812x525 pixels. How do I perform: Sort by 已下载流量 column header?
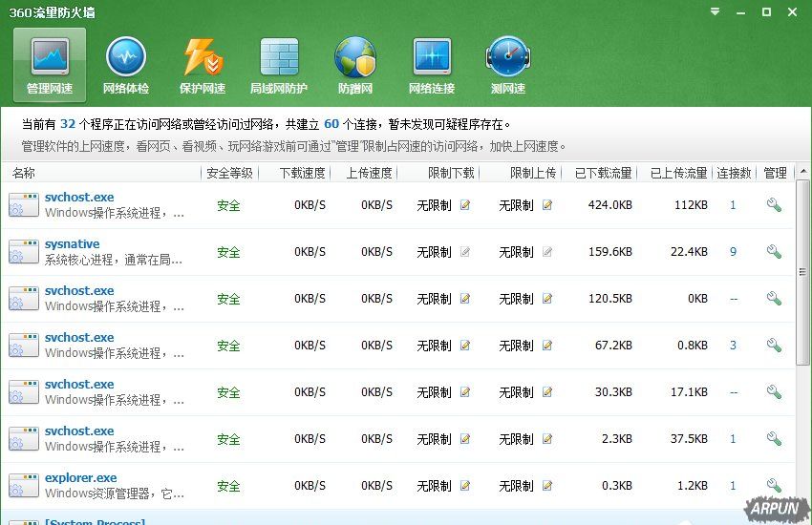603,173
